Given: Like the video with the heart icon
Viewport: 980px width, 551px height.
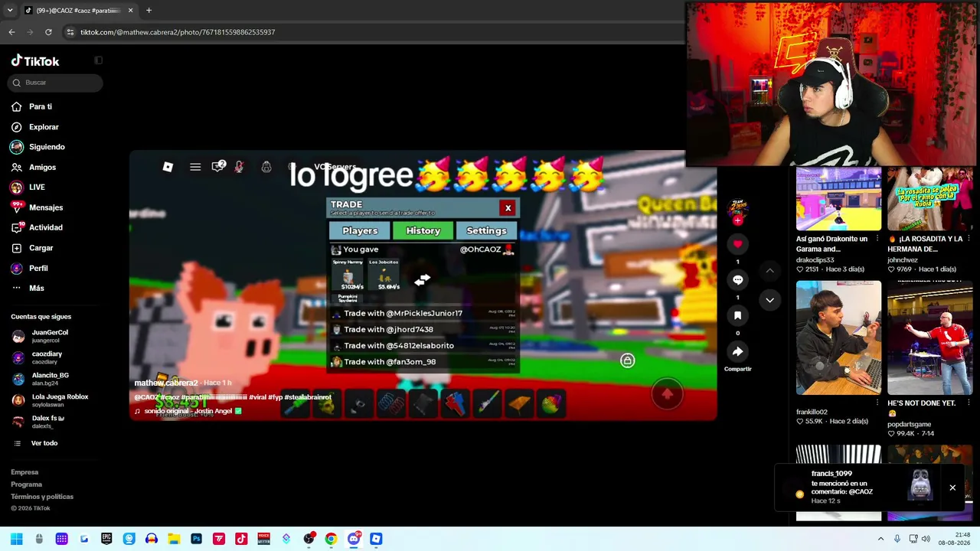Looking at the screenshot, I should 737,244.
